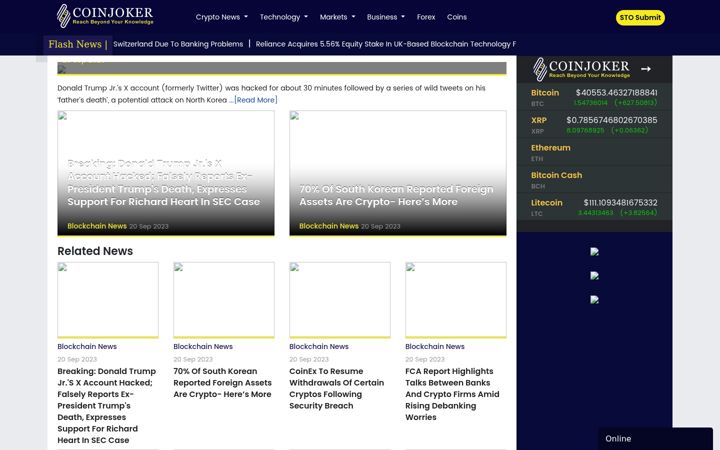Click Blockchain News category above CoinEx headline
Screen dimensions: 720x450
pyautogui.click(x=319, y=346)
